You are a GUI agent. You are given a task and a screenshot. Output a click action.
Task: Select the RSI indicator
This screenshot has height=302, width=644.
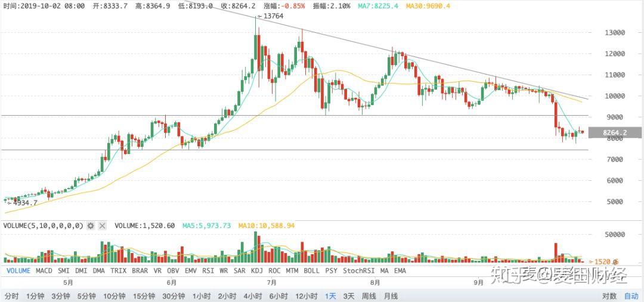pos(208,271)
